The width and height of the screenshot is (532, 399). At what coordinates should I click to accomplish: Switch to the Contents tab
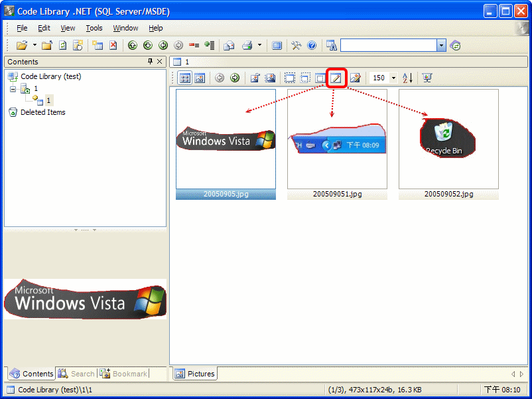[32, 374]
